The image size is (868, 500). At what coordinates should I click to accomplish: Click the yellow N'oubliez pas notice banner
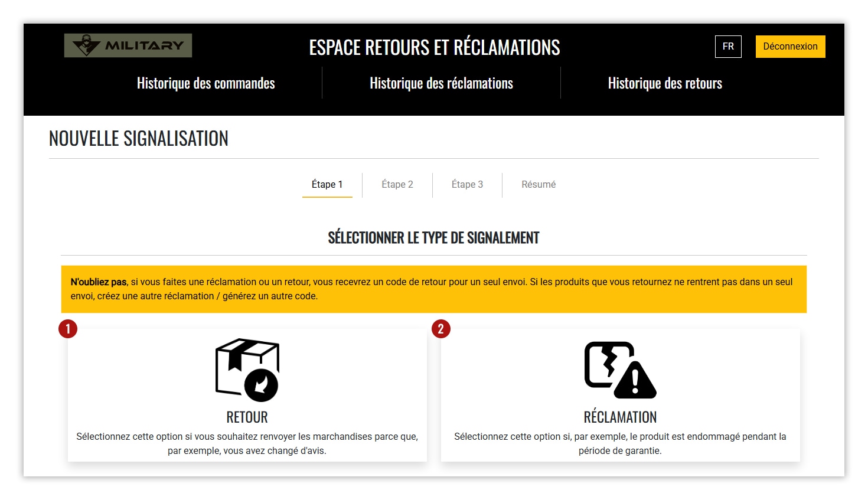(433, 289)
